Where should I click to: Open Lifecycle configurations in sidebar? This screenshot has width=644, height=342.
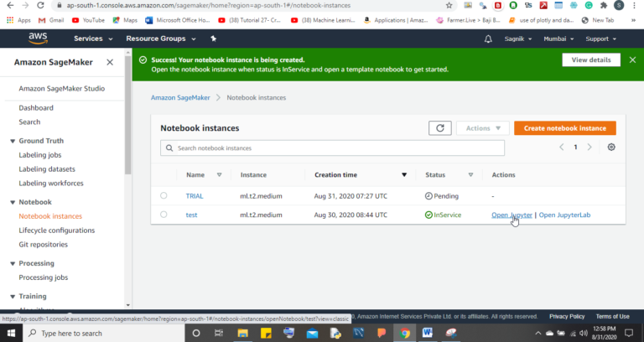57,231
